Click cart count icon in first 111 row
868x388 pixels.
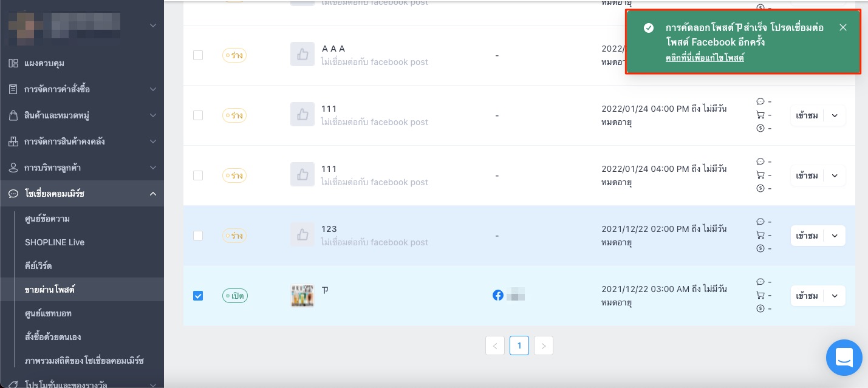(760, 115)
